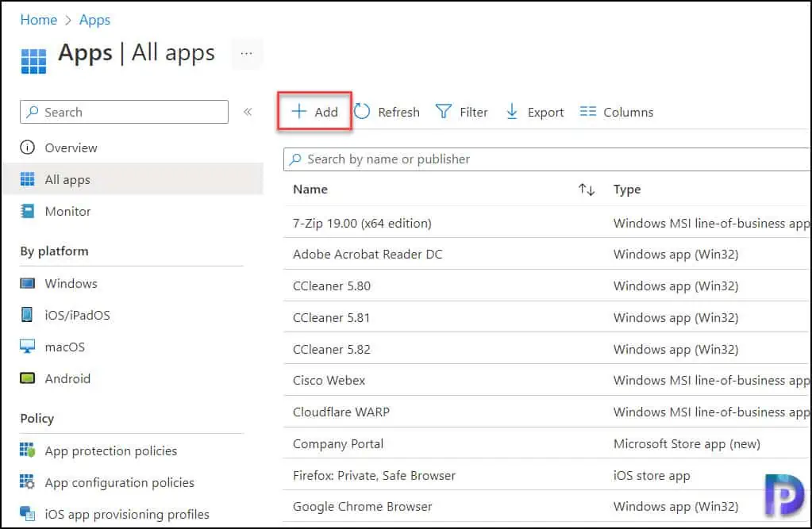This screenshot has width=812, height=529.
Task: Click the iOS store app type cell
Action: tap(652, 476)
